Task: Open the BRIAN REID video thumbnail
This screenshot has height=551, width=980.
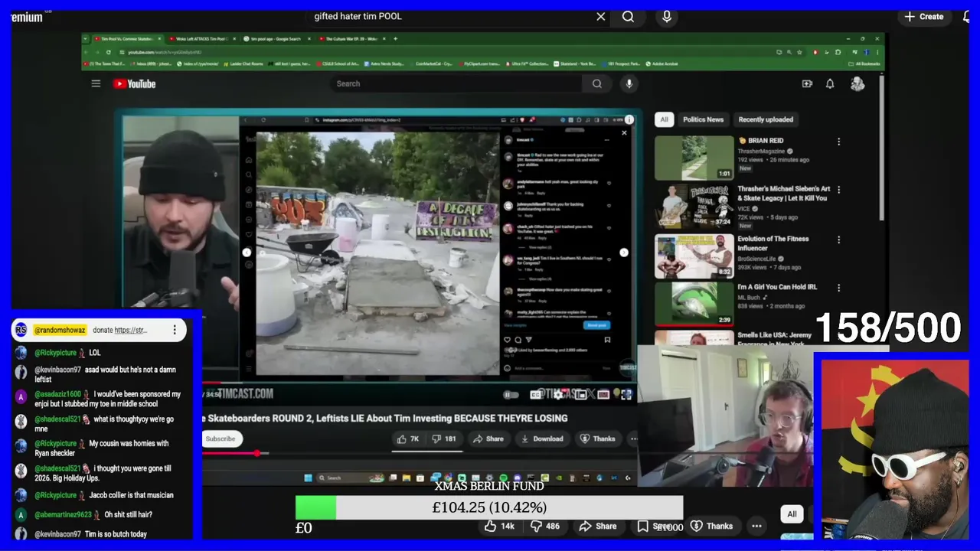Action: [694, 157]
